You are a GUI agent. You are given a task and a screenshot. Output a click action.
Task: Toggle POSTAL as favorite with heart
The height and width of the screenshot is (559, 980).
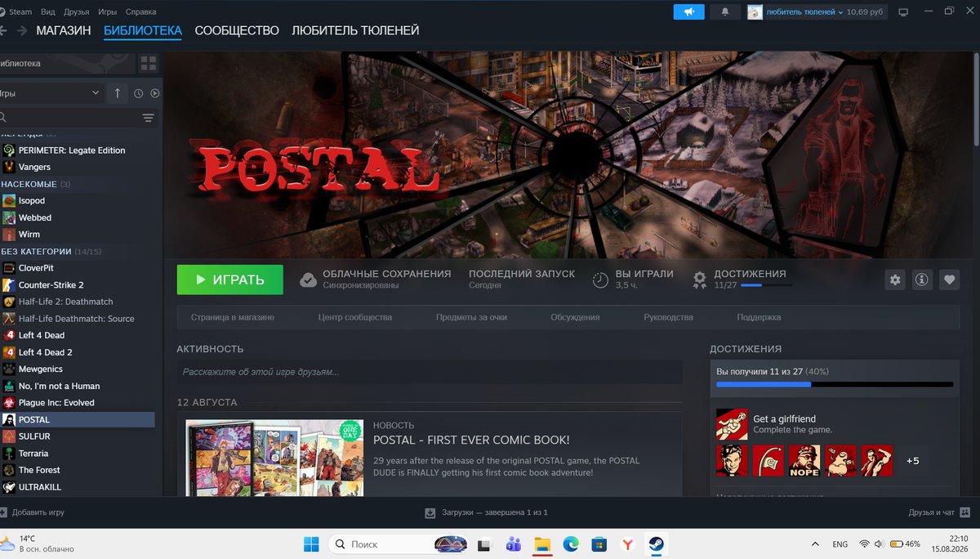click(x=949, y=279)
